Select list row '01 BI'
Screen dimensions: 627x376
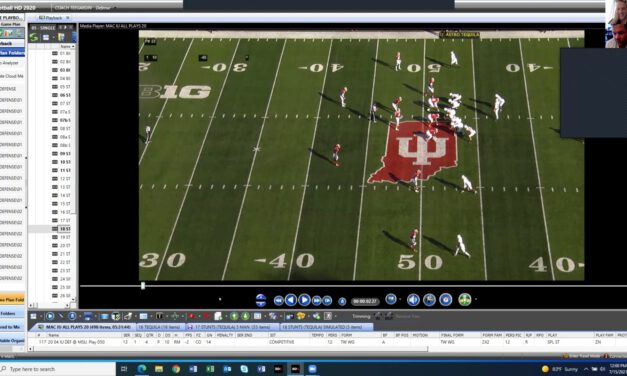point(61,53)
